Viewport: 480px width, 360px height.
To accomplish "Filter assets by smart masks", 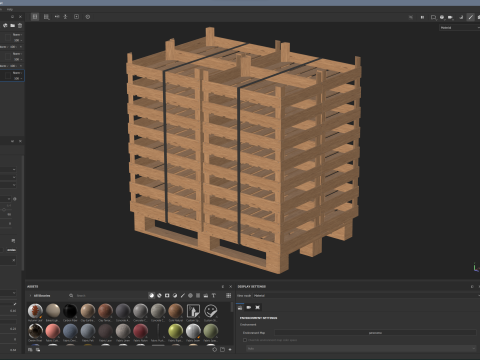I will (167, 295).
